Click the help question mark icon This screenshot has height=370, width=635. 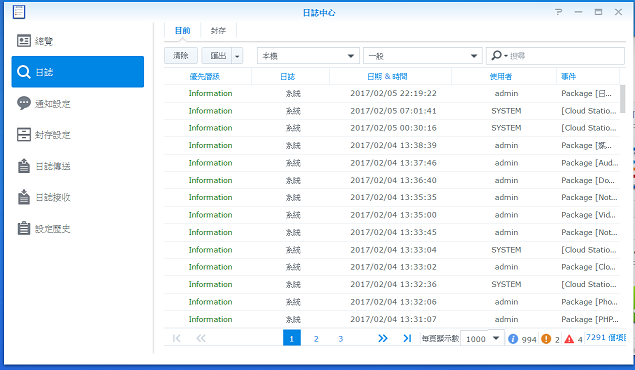pos(559,12)
